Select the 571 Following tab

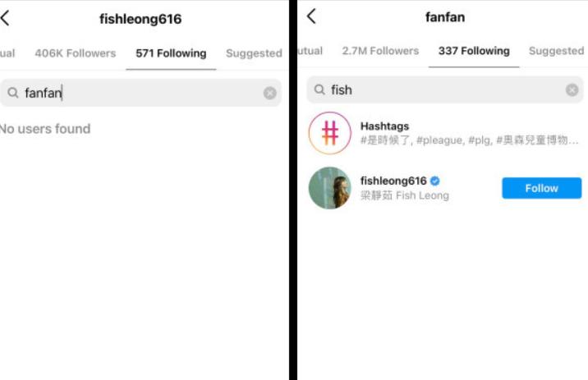171,53
